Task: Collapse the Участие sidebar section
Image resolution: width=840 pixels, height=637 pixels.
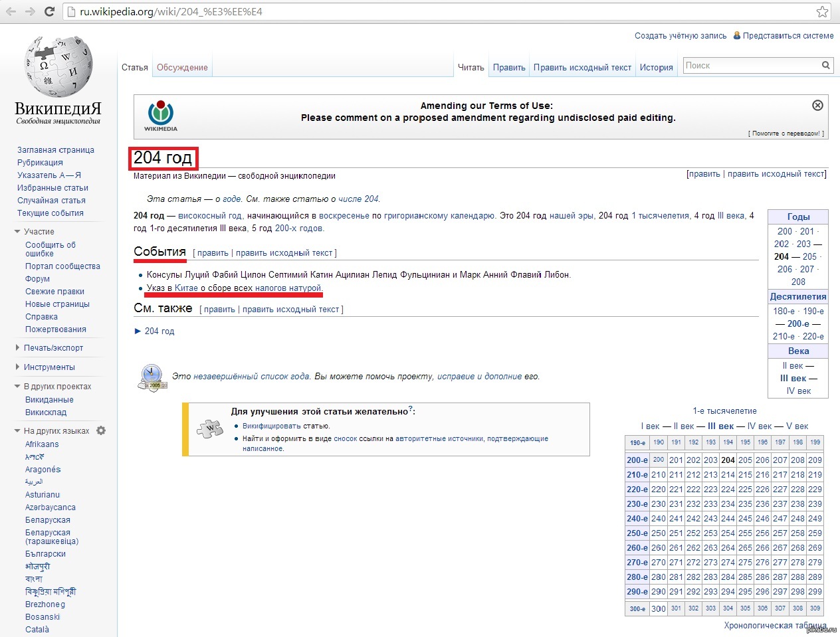Action: 18,232
